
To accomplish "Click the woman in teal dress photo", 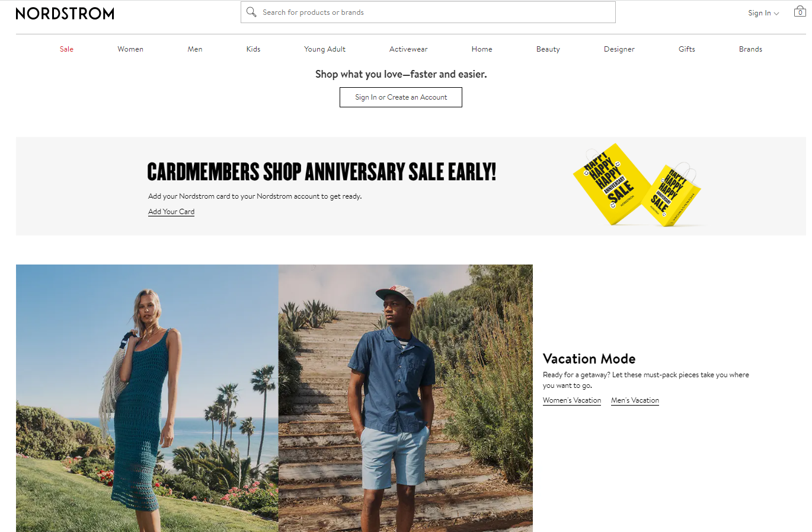I will [147, 398].
